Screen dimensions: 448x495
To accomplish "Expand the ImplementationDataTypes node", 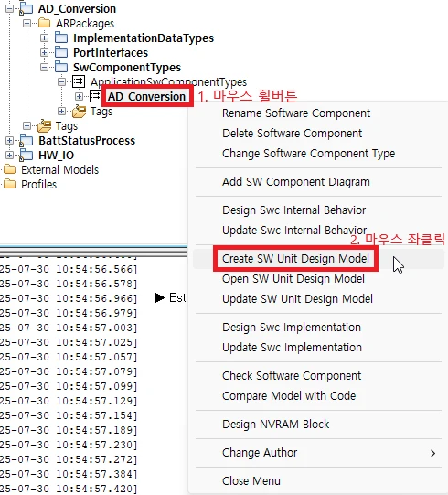I will click(x=44, y=38).
